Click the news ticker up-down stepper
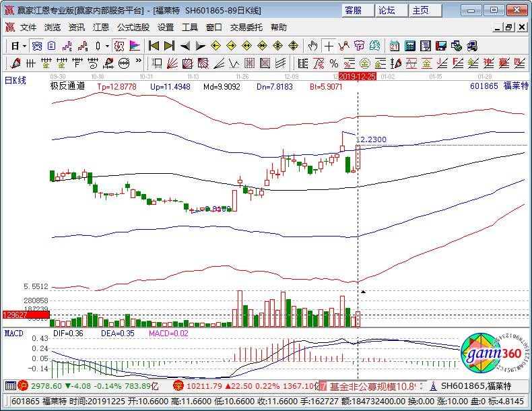 click(421, 386)
